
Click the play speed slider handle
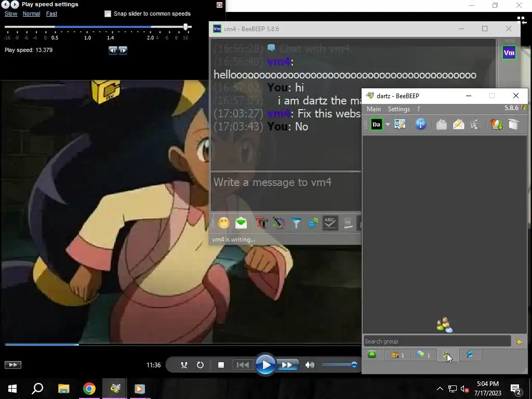[185, 27]
